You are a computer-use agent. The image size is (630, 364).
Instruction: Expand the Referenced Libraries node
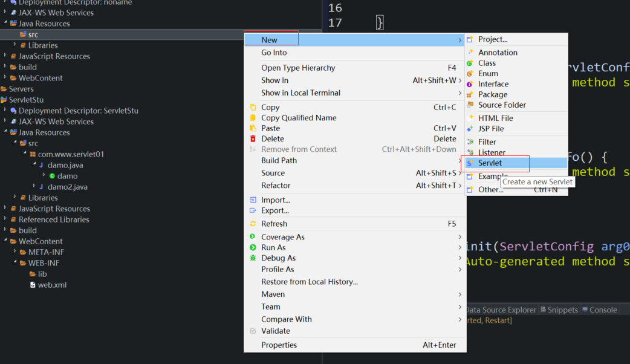pos(5,218)
